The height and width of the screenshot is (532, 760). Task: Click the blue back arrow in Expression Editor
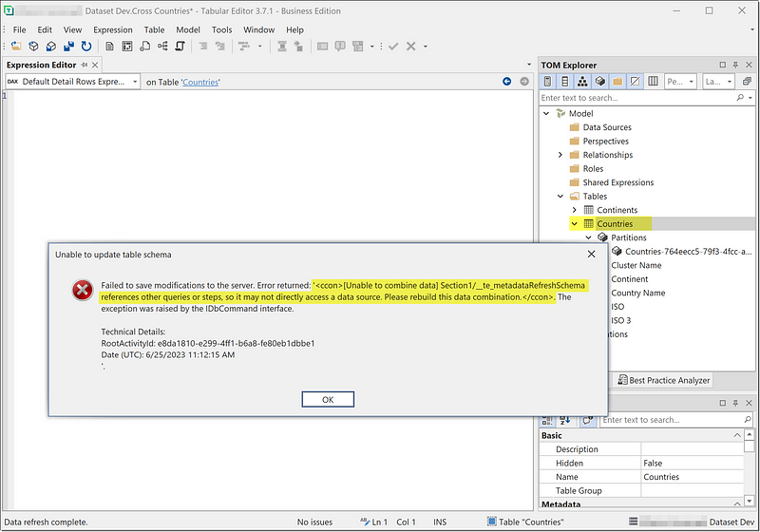click(x=507, y=82)
